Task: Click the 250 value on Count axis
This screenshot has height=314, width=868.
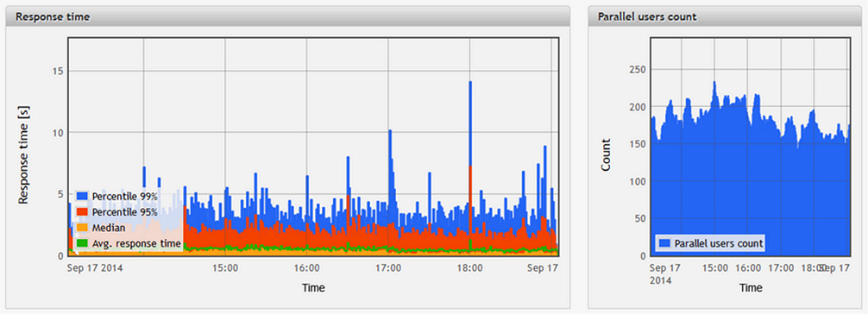Action: click(638, 69)
